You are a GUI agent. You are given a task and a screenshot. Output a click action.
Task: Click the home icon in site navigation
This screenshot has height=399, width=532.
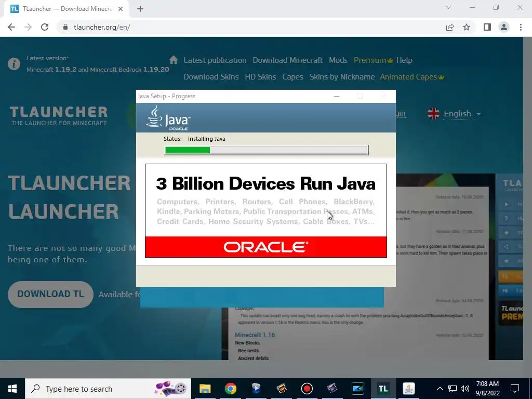pyautogui.click(x=174, y=60)
